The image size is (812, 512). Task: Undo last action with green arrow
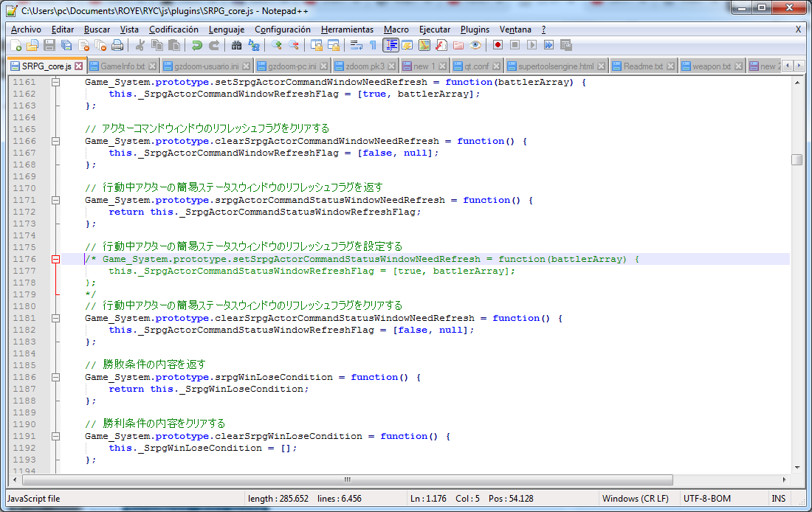[x=196, y=46]
